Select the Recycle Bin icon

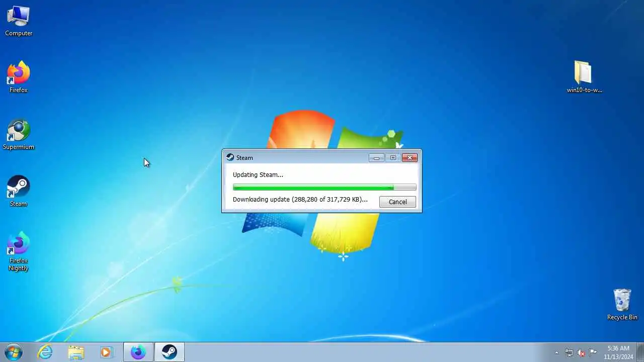(x=622, y=304)
